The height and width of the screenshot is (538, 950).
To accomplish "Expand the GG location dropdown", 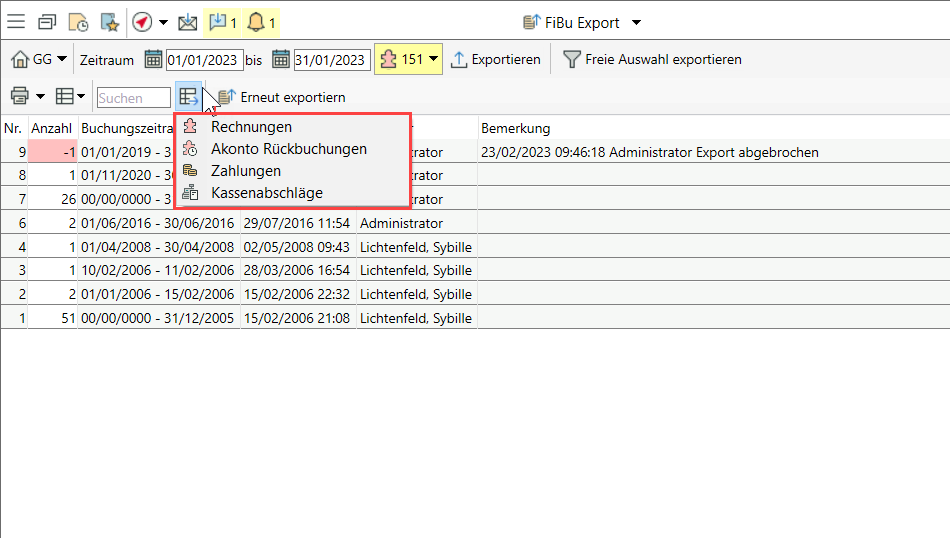I will point(40,60).
